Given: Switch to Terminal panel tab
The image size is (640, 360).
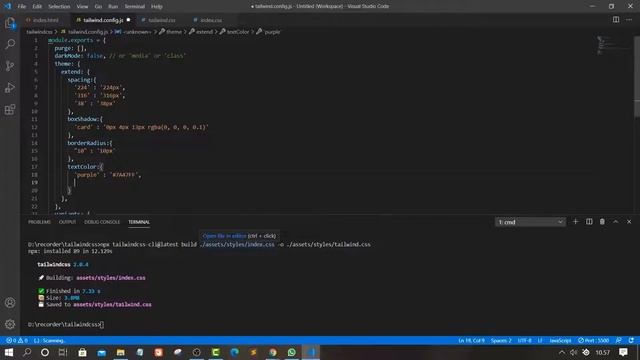Looking at the screenshot, I should [x=139, y=222].
